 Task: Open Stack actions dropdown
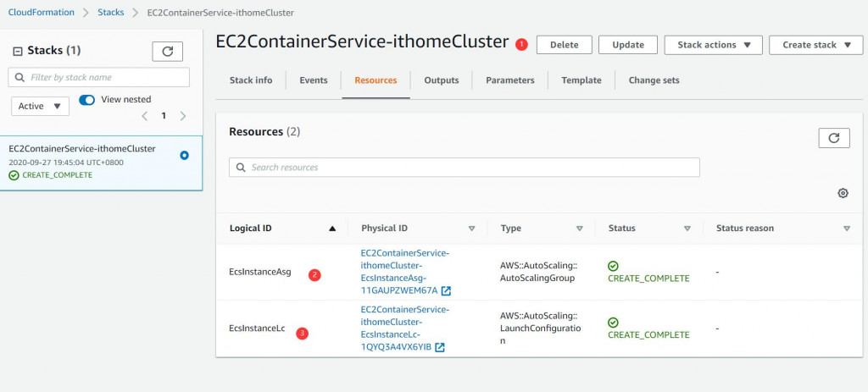tap(713, 45)
